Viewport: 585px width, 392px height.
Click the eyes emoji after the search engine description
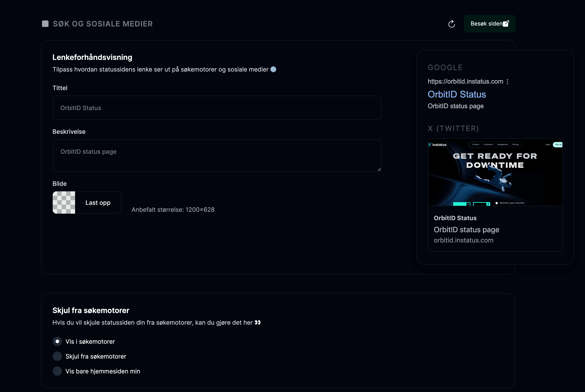click(258, 322)
